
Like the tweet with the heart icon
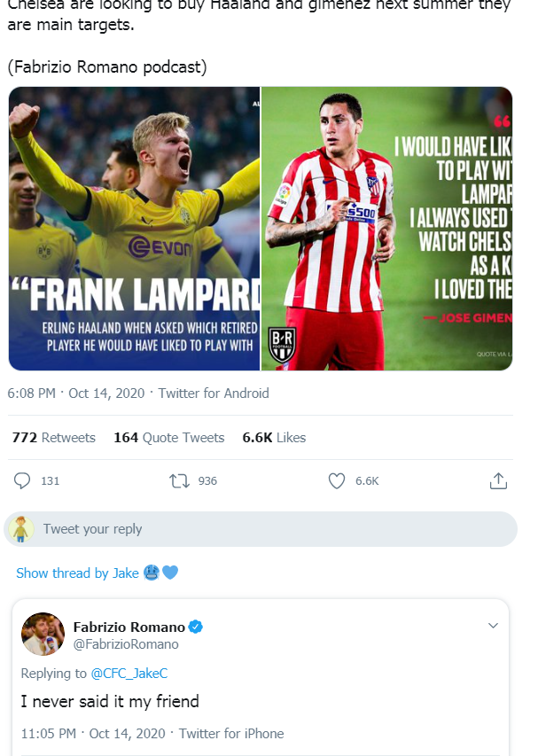coord(337,480)
